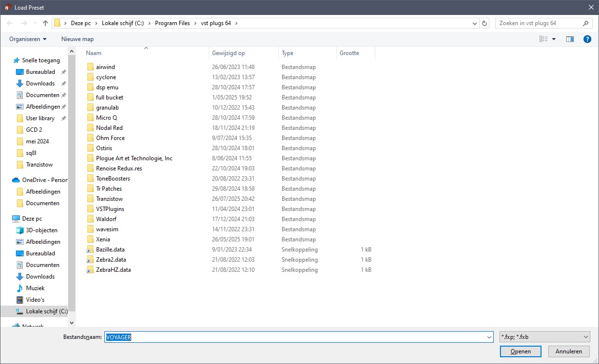The height and width of the screenshot is (364, 599).
Task: Select ZebraHZ.data shortcut icon
Action: coord(90,270)
